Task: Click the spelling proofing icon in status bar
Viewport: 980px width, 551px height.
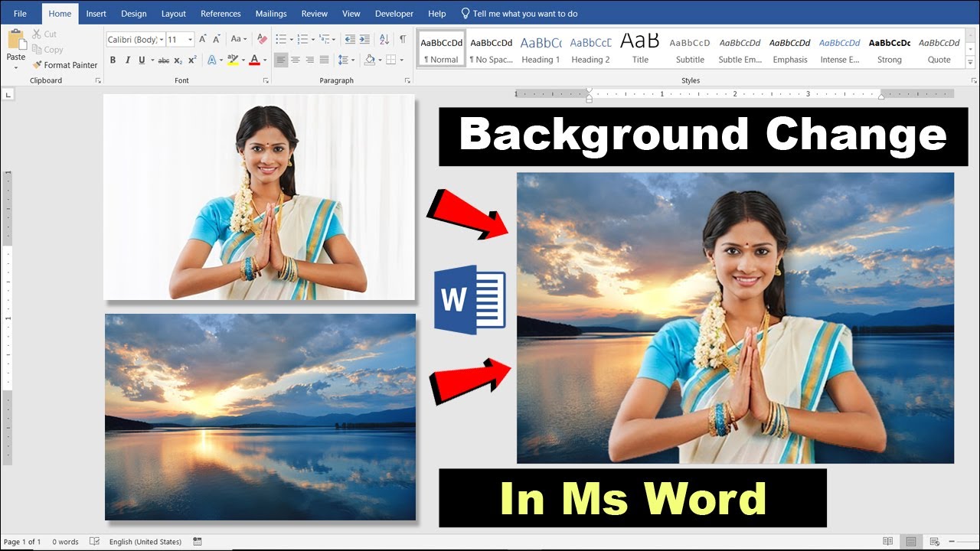Action: click(x=94, y=542)
